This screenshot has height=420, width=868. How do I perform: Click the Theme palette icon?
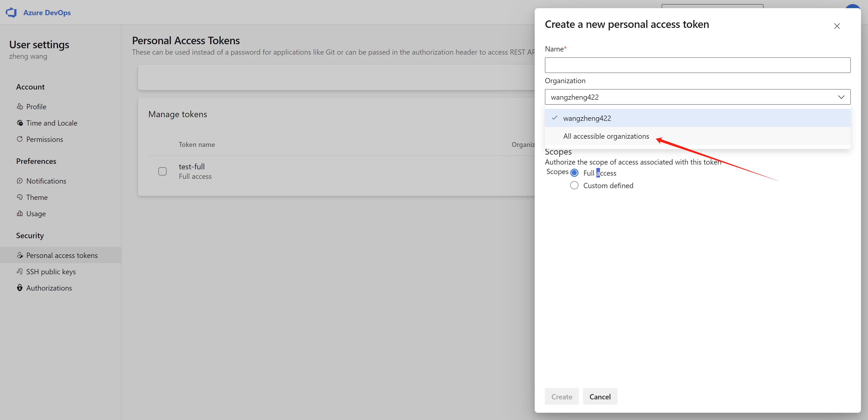click(x=20, y=197)
